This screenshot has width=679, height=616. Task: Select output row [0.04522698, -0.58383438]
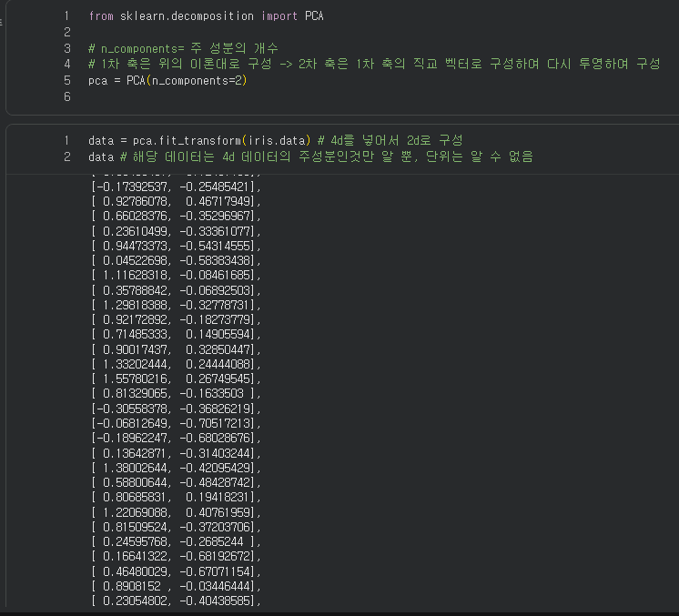click(x=177, y=260)
